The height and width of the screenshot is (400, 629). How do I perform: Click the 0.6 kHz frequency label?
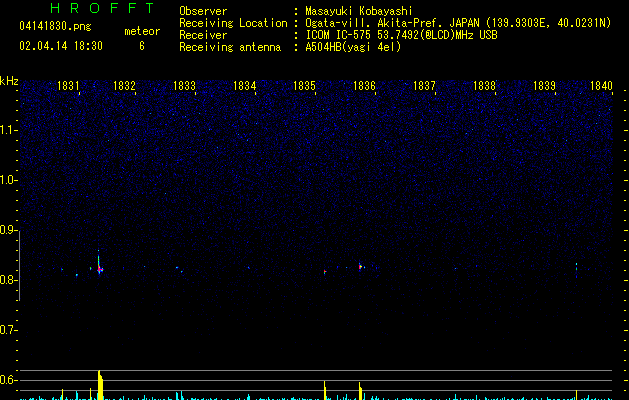(x=8, y=380)
